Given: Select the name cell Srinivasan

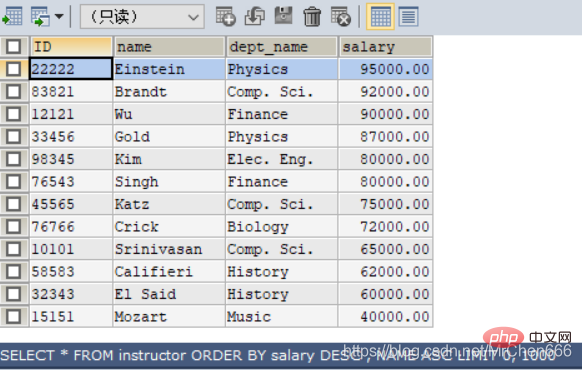Looking at the screenshot, I should 169,249.
